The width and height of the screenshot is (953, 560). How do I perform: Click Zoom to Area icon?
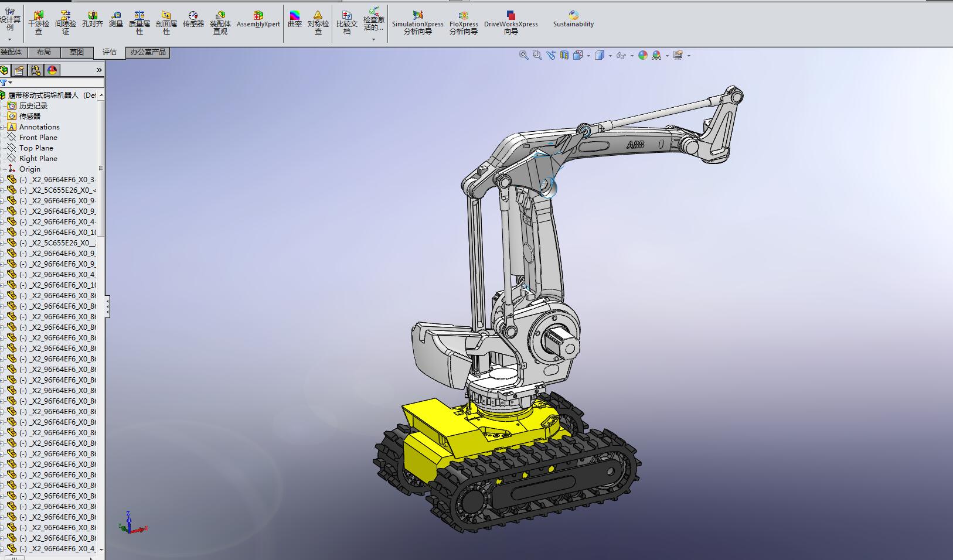537,55
